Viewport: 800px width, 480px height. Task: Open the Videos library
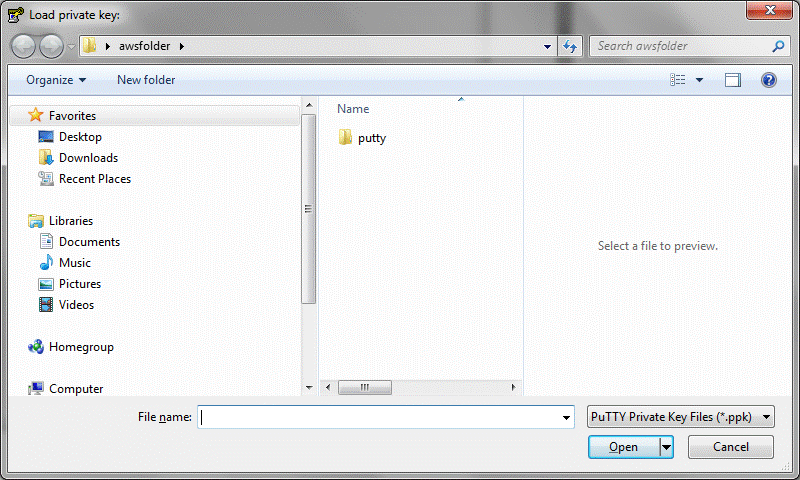77,305
